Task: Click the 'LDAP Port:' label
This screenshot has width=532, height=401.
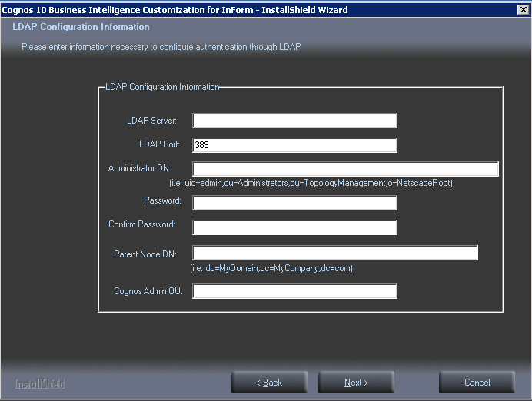Action: point(159,144)
